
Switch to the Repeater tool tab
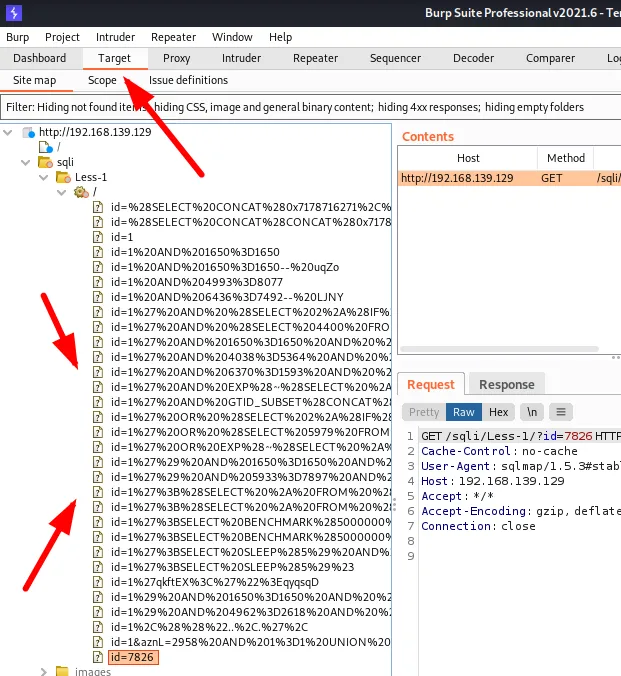(x=315, y=58)
